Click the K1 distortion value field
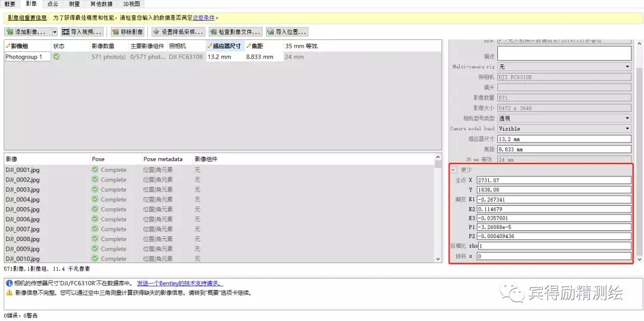 coord(553,199)
